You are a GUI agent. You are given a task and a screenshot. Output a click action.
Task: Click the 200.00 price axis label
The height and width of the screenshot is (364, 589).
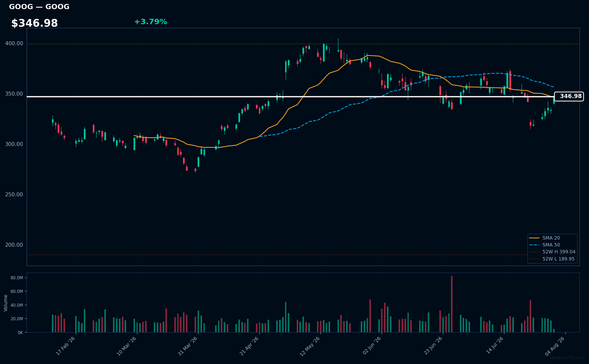pos(14,245)
